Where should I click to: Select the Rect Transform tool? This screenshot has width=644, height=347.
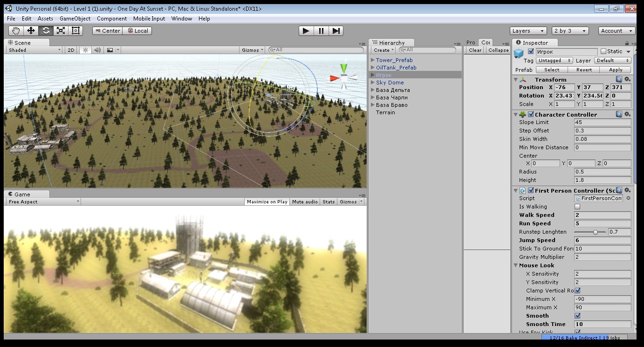[x=75, y=31]
